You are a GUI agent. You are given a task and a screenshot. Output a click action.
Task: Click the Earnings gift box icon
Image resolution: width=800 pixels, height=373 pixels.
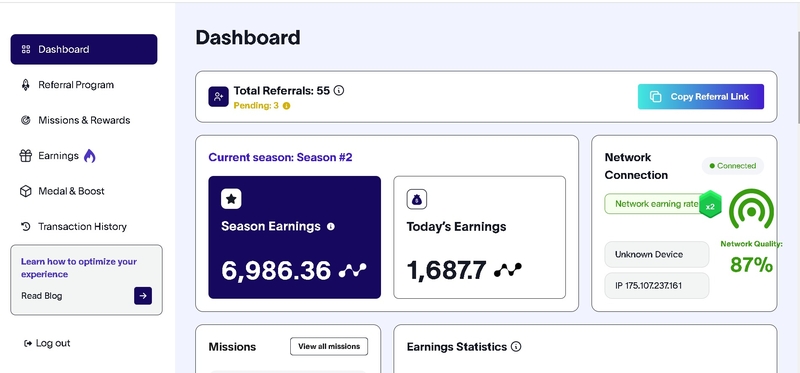click(26, 156)
